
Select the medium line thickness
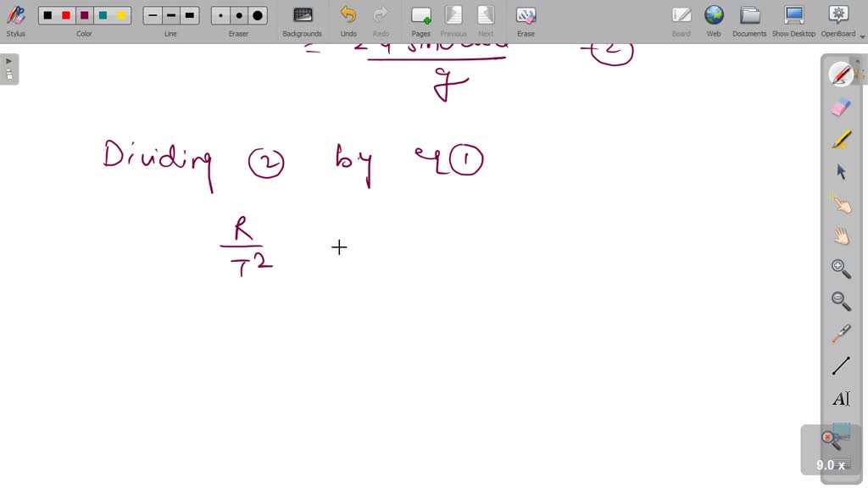click(x=170, y=14)
